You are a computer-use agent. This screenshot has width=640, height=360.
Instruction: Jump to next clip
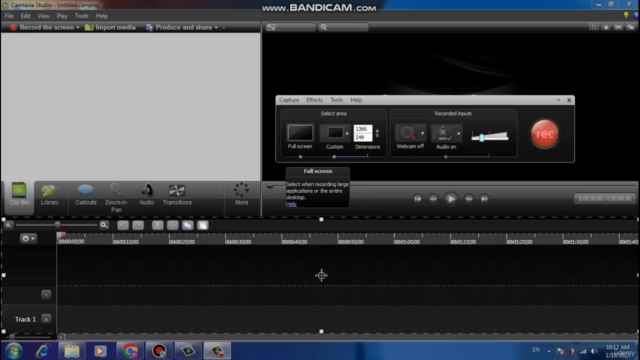484,199
